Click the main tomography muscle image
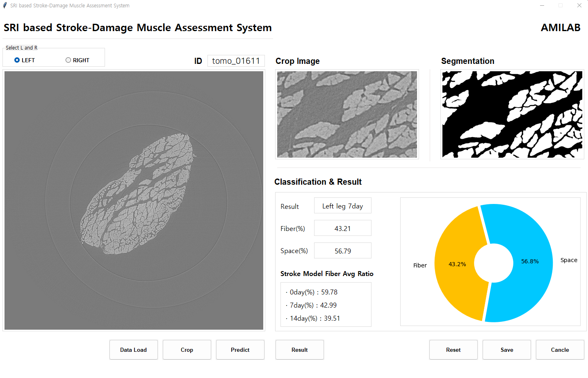 (x=134, y=200)
